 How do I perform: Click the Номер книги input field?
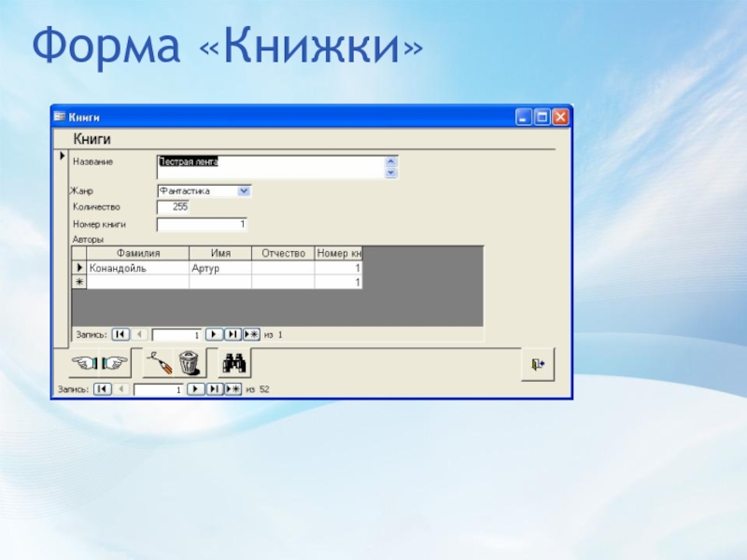[x=201, y=225]
